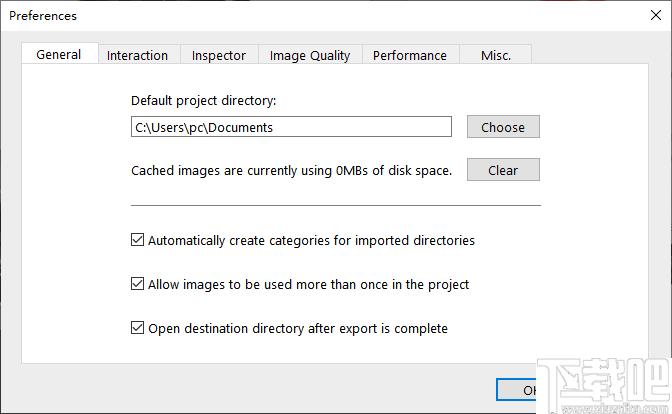Click the horizontal separator line above checkboxes
The image size is (672, 414).
point(335,205)
